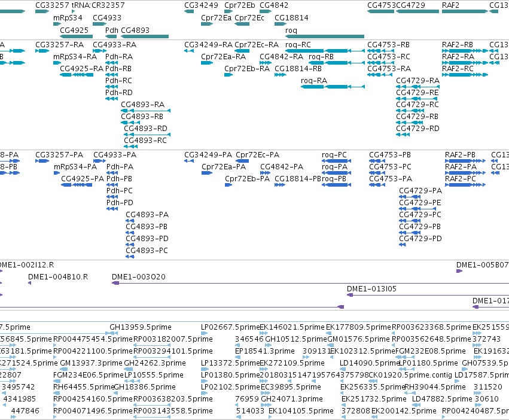
Task: Select the CG4893-RA transcript label
Action: point(143,105)
